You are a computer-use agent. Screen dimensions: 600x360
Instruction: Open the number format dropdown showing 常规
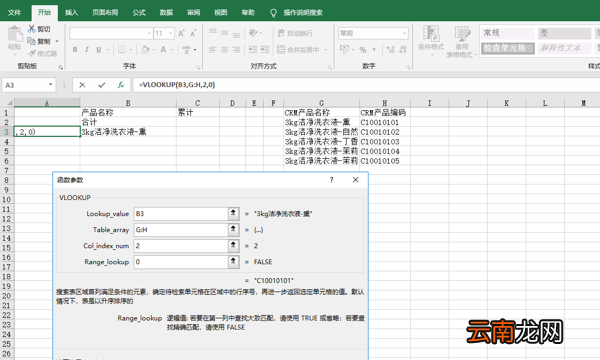pyautogui.click(x=404, y=33)
